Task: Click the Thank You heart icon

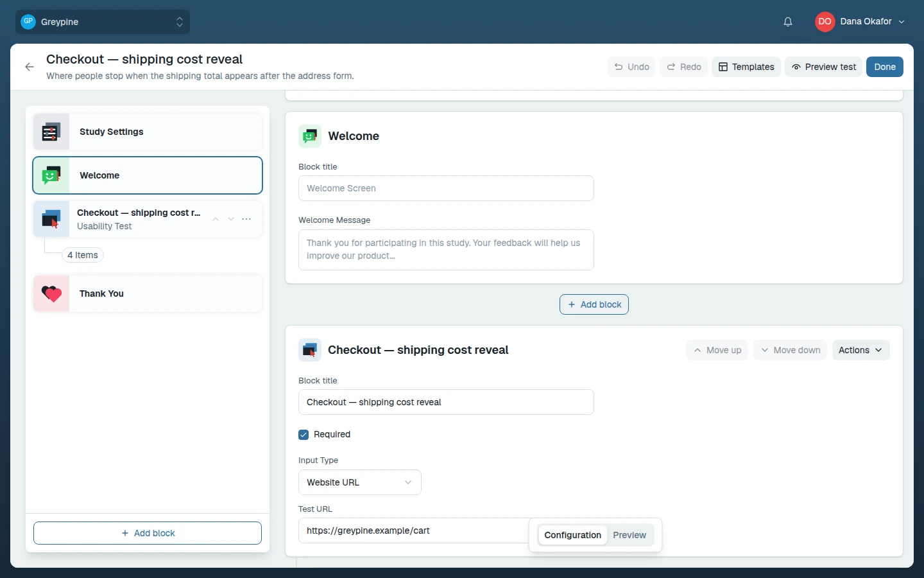Action: (51, 293)
